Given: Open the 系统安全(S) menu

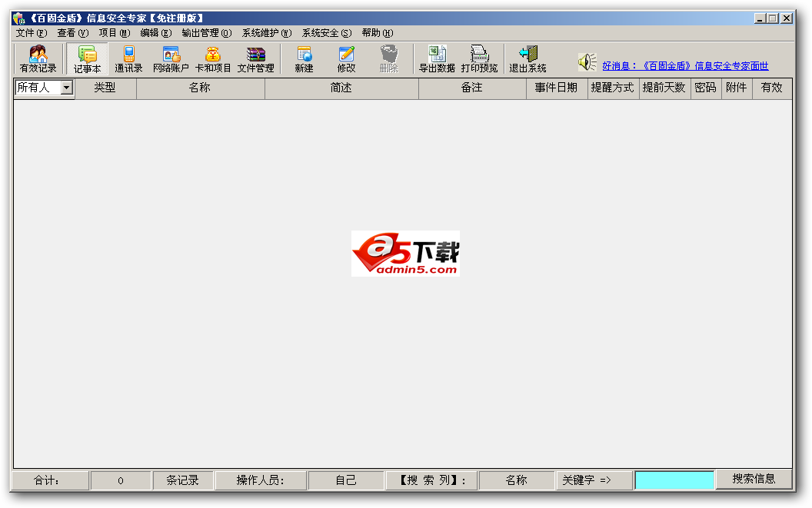Looking at the screenshot, I should pos(327,33).
